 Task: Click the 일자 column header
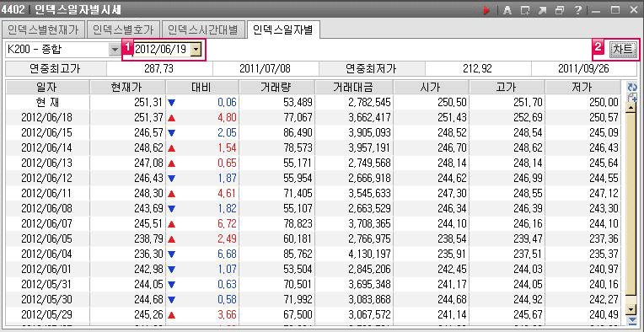48,87
